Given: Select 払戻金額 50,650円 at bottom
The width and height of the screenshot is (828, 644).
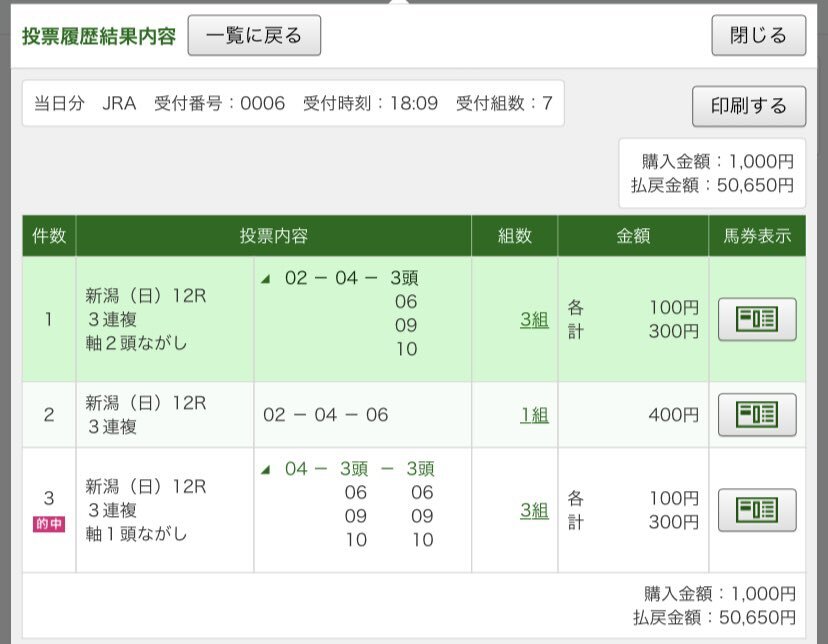Looking at the screenshot, I should tap(714, 617).
